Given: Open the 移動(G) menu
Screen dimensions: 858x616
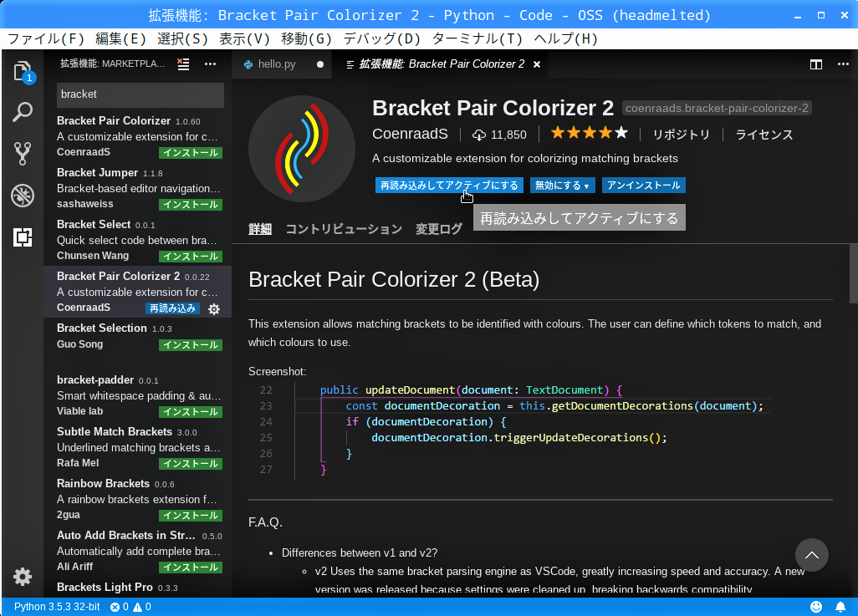Looking at the screenshot, I should point(306,38).
